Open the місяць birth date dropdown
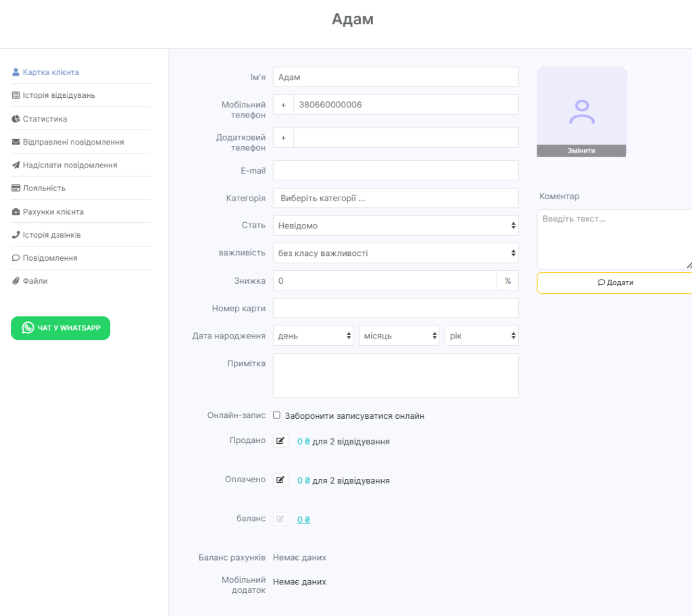The width and height of the screenshot is (692, 616). pyautogui.click(x=399, y=336)
